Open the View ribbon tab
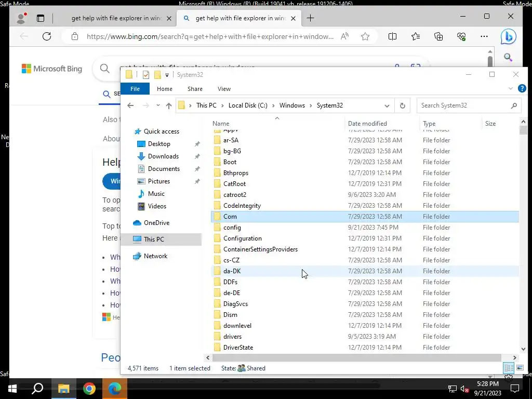Screen dimensions: 532x399 [224, 88]
